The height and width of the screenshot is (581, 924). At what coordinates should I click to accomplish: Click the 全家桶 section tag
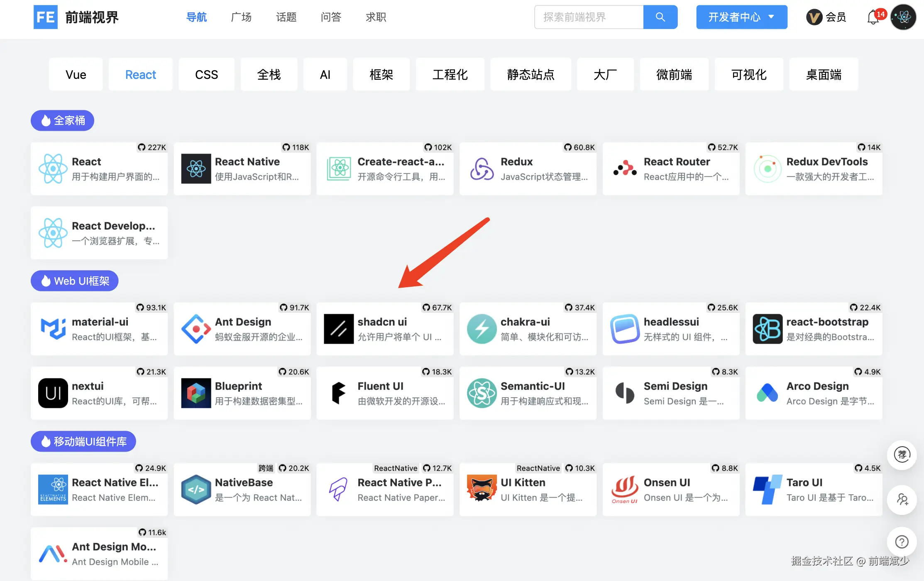click(63, 121)
